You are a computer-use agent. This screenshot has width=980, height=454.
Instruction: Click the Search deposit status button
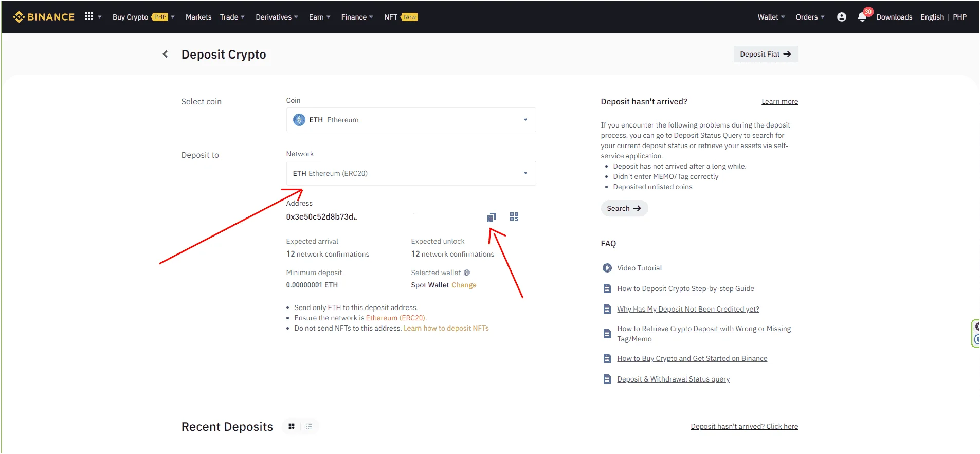624,208
